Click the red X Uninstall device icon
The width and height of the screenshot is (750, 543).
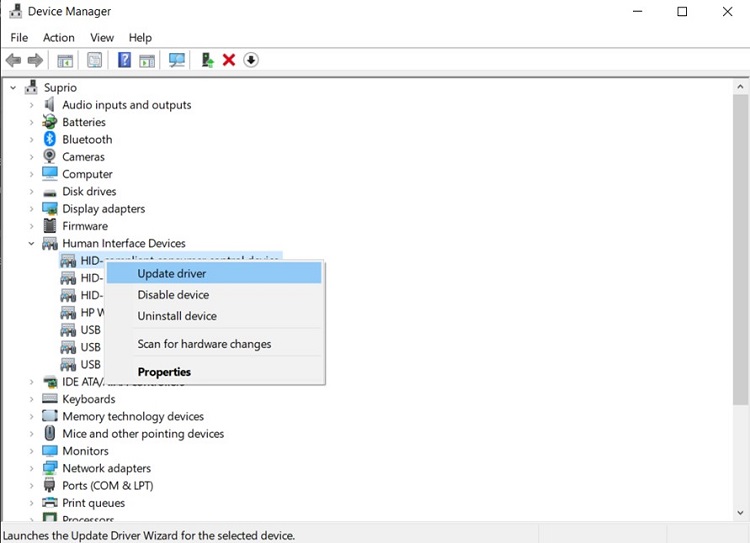[x=229, y=60]
